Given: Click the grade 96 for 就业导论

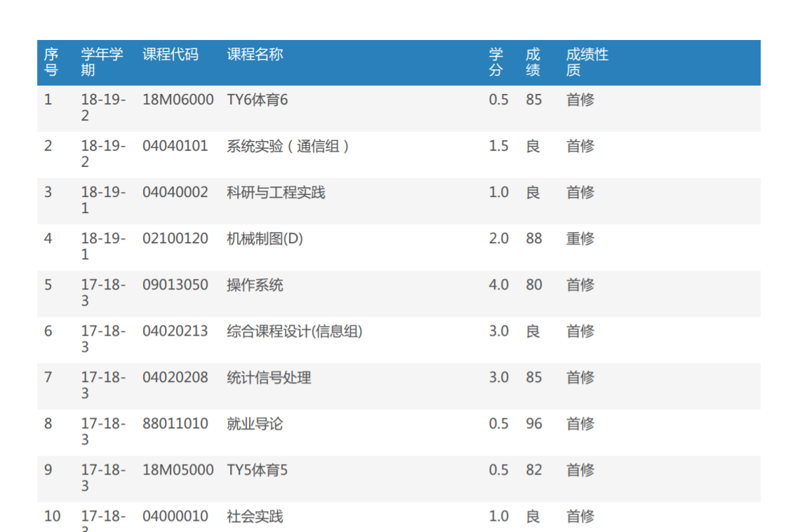Looking at the screenshot, I should [x=534, y=424].
